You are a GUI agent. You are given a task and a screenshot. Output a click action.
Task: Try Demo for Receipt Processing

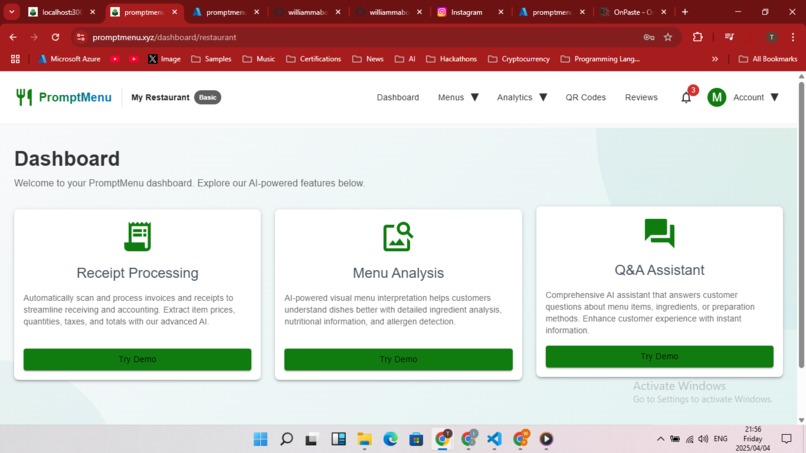[137, 359]
